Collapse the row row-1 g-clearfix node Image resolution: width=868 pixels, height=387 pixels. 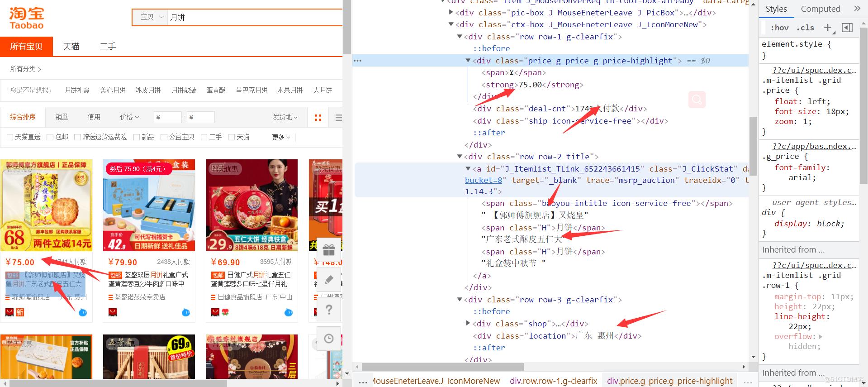click(460, 37)
